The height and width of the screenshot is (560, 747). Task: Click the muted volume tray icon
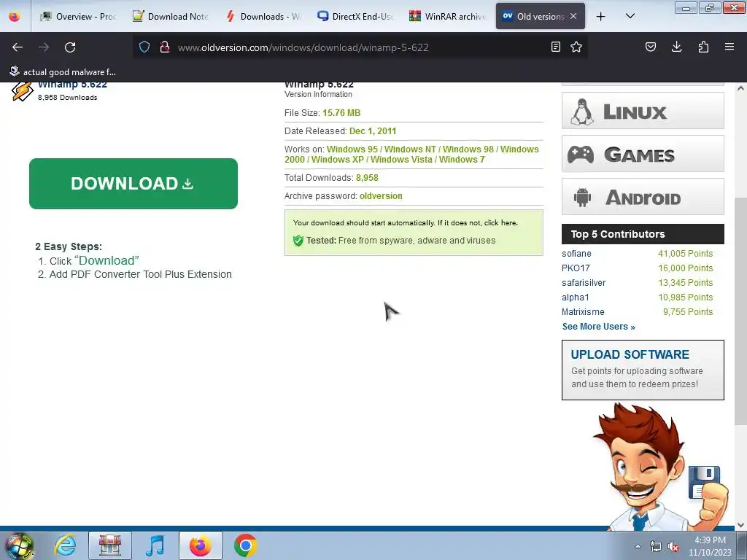coord(673,547)
